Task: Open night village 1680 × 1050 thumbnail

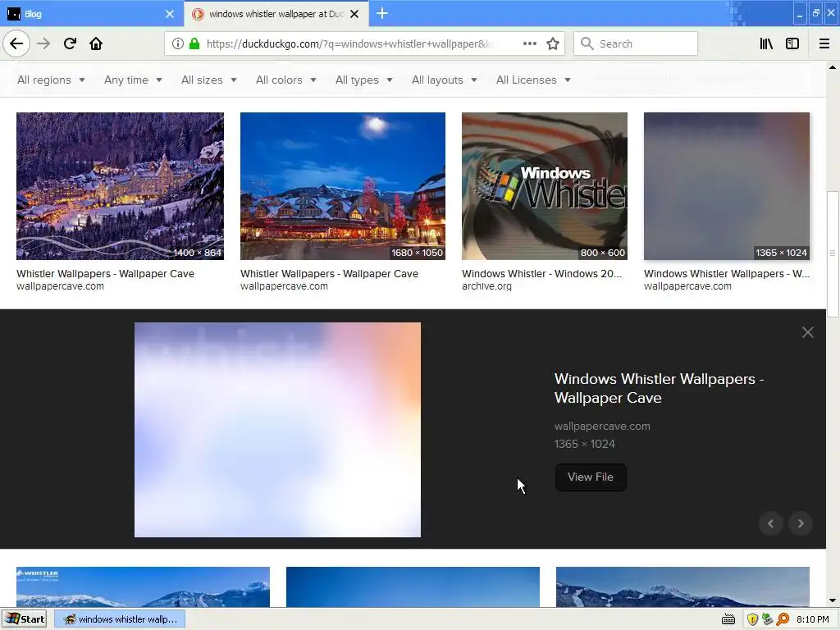Action: [x=343, y=186]
